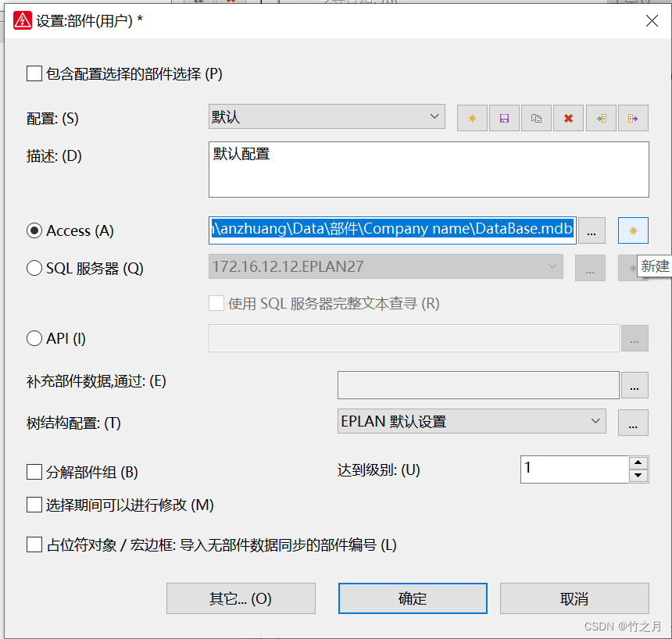This screenshot has height=639, width=672.
Task: Click the API input field
Action: click(413, 338)
